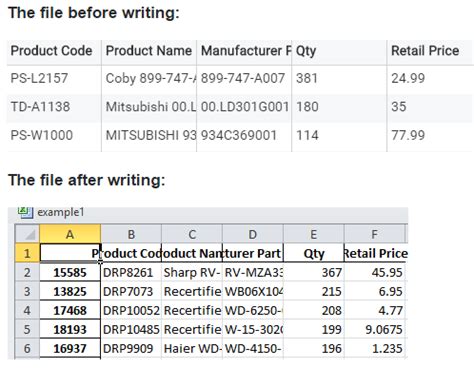Select row 3 header

pos(27,291)
